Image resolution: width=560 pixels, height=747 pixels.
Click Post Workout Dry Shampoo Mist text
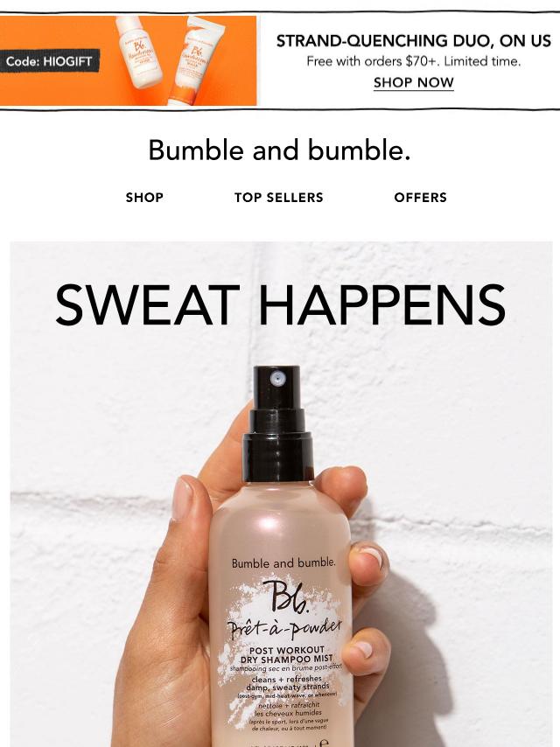tap(286, 654)
